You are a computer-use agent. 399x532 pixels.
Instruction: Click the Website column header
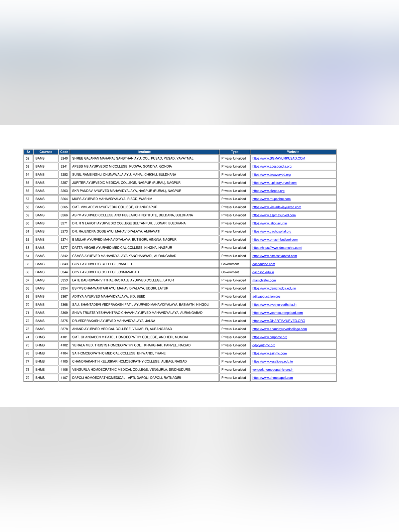[293, 152]
